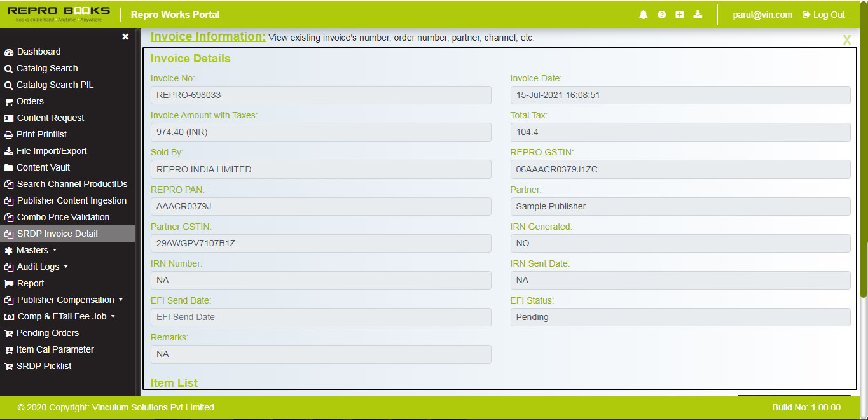
Task: Select SRDP Invoice Detail in sidebar
Action: 56,234
